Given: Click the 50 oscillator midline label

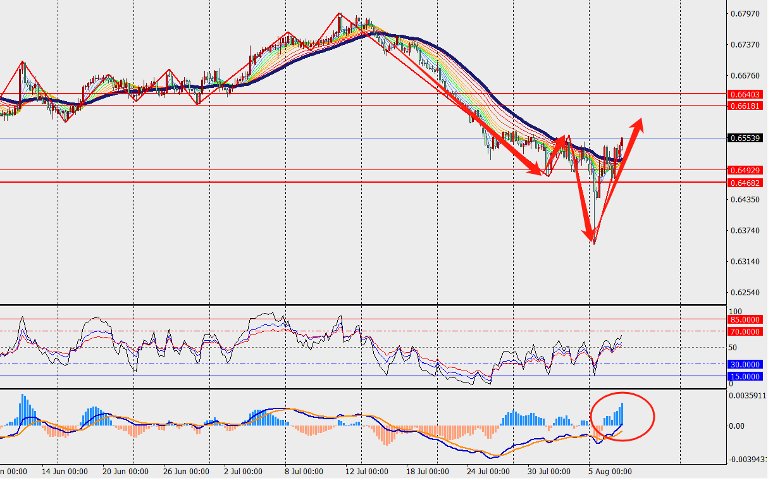Looking at the screenshot, I should coord(733,347).
